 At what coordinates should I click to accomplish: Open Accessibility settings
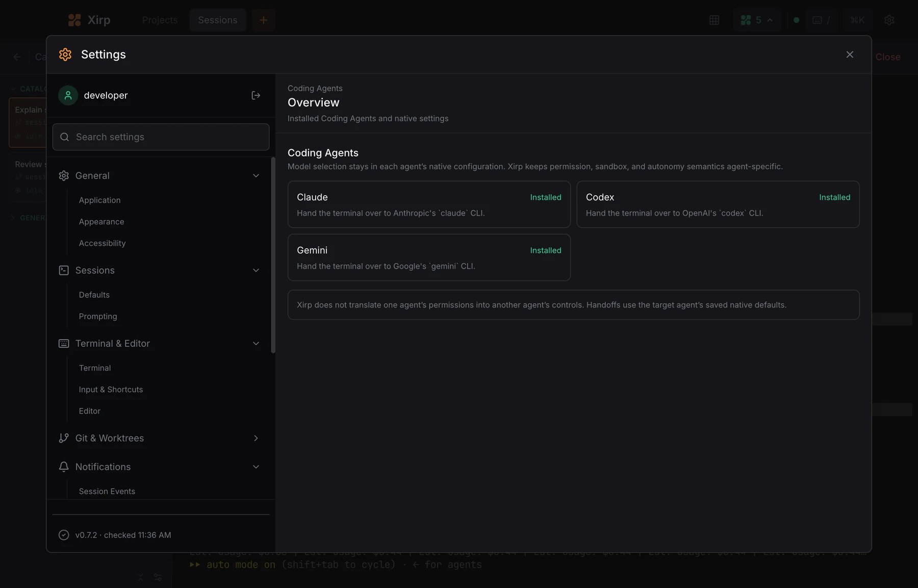point(103,243)
